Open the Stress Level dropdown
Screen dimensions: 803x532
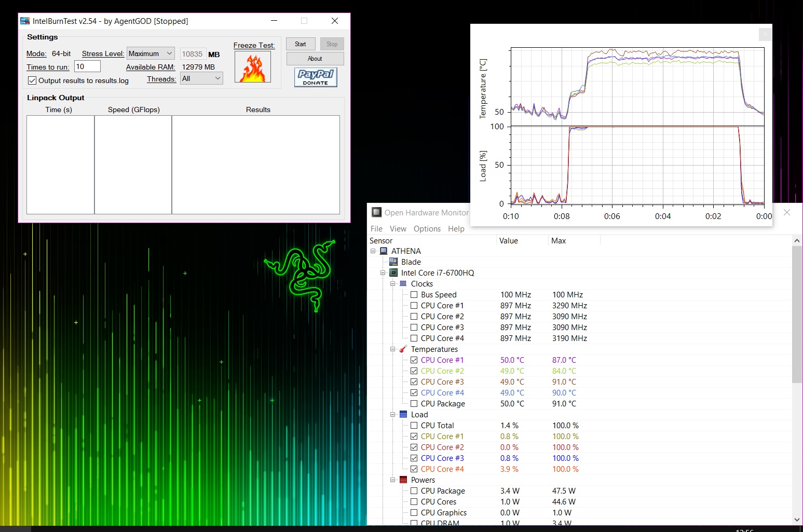click(151, 53)
